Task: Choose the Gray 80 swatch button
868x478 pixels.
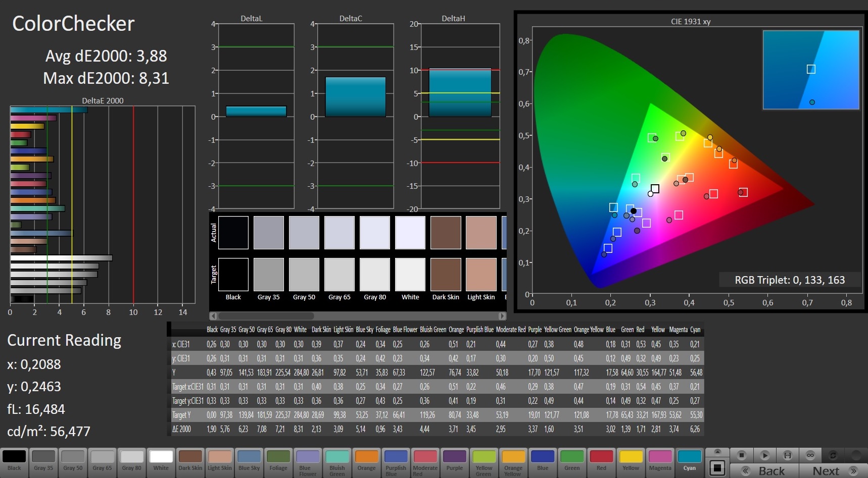Action: (132, 462)
